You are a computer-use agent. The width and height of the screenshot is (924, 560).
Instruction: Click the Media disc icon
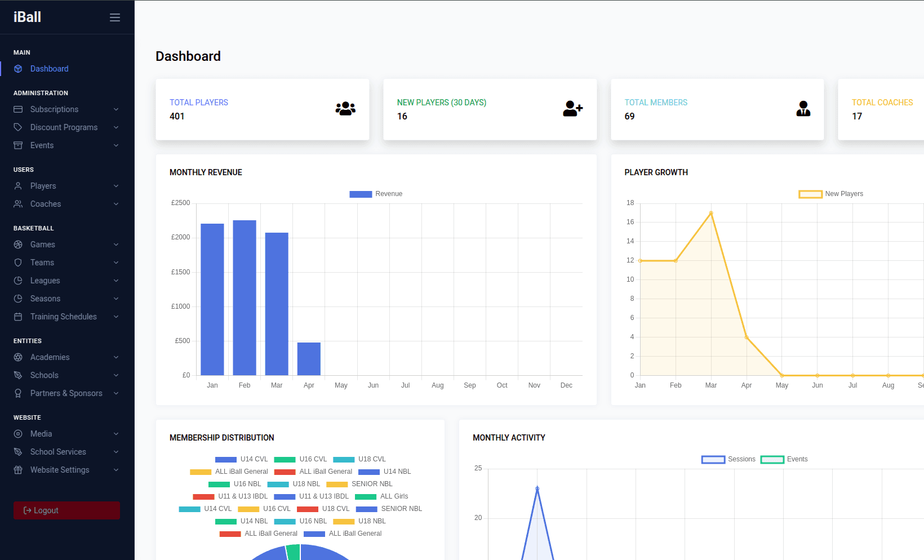[18, 434]
